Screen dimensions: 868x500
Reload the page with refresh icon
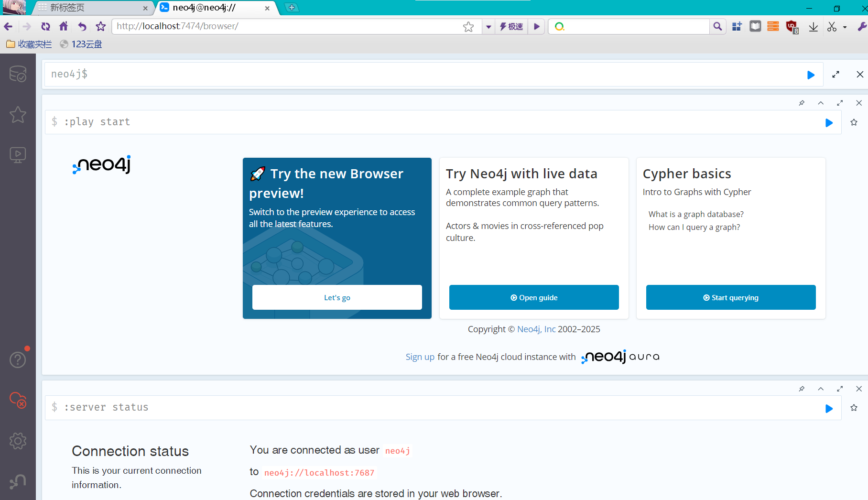pos(45,26)
